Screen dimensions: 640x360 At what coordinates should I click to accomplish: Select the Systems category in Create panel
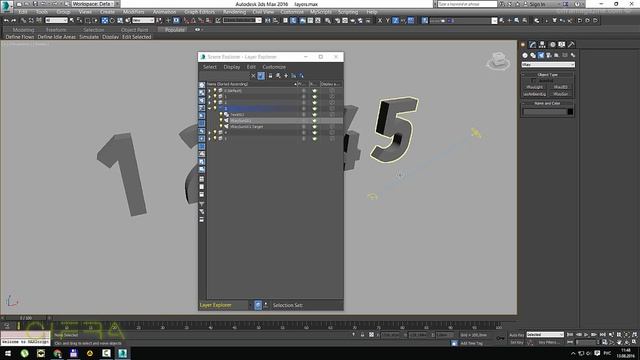(573, 55)
